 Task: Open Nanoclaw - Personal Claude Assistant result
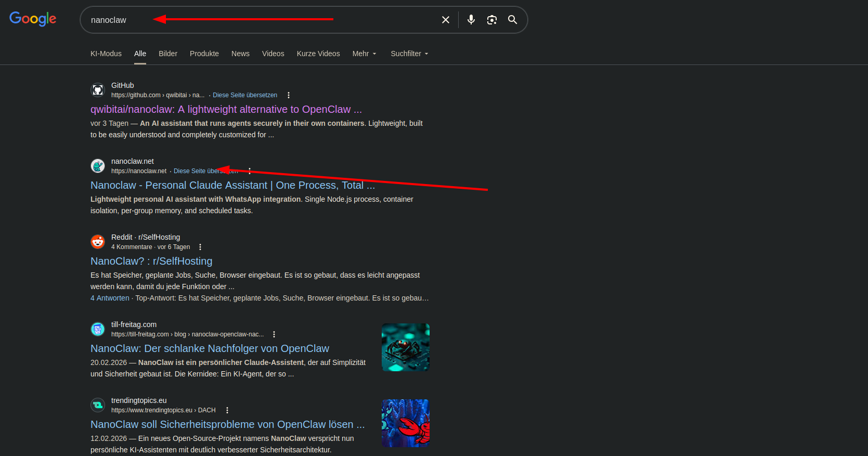pyautogui.click(x=232, y=185)
